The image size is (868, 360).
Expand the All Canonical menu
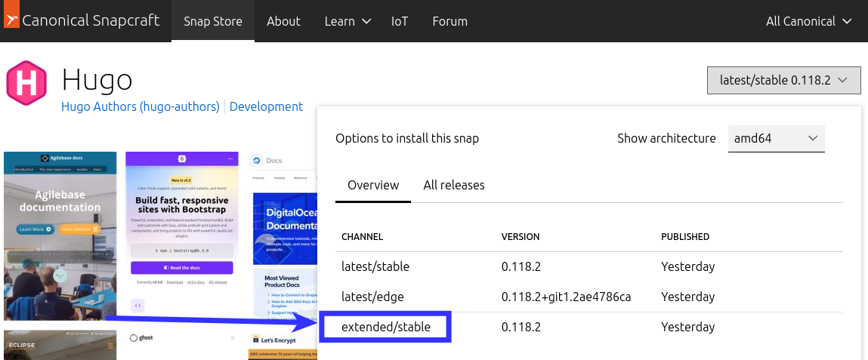tap(809, 21)
